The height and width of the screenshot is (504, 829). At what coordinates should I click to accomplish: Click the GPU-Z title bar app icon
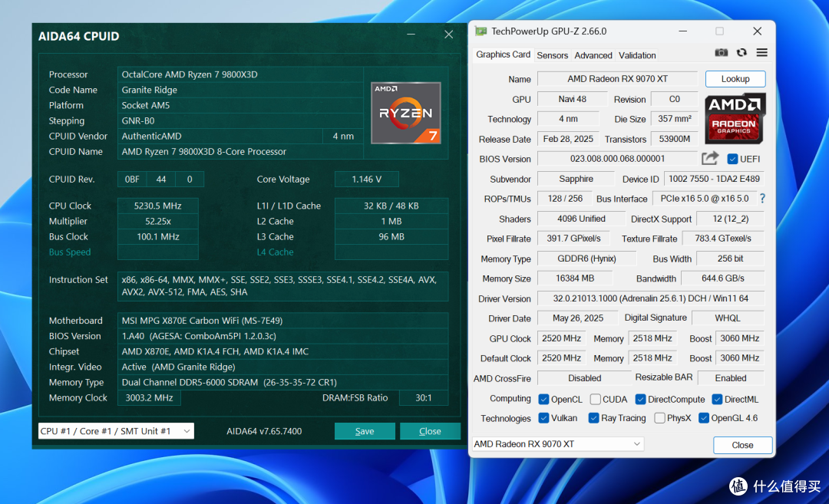click(x=481, y=31)
